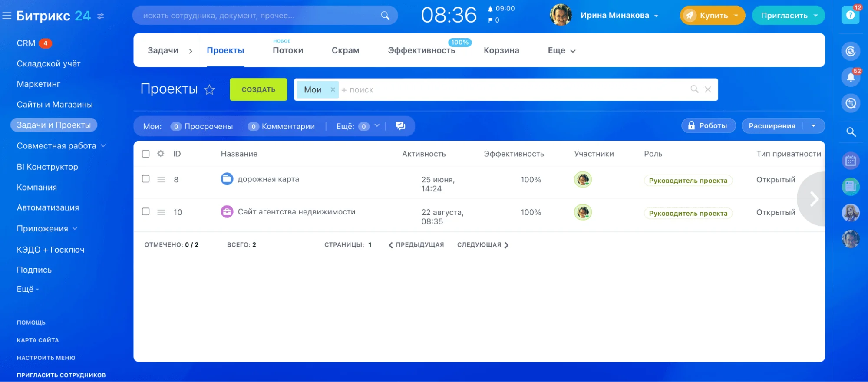This screenshot has width=868, height=382.
Task: Expand the Ирина Минакова user menu
Action: (656, 16)
